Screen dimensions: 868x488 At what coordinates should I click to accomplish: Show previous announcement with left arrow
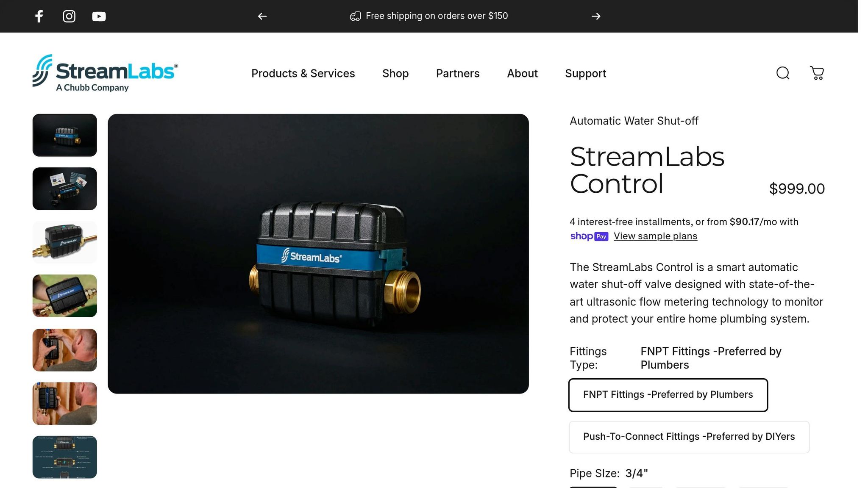[262, 16]
